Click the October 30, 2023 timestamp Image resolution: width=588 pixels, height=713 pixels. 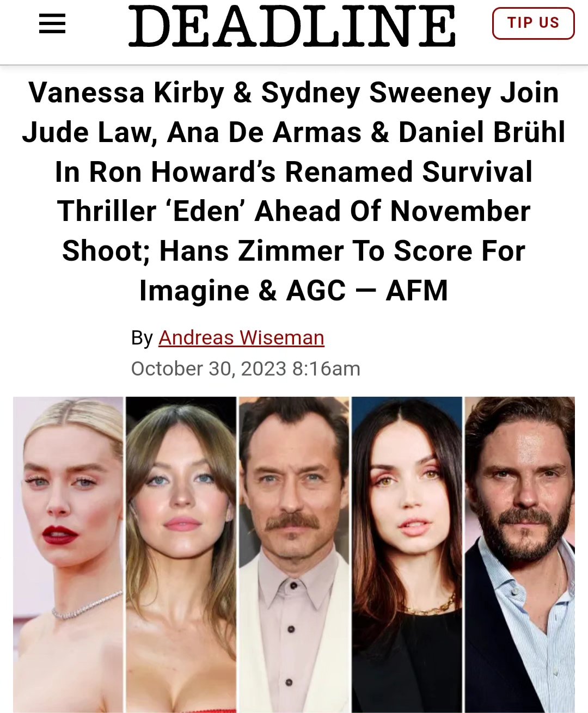click(246, 368)
